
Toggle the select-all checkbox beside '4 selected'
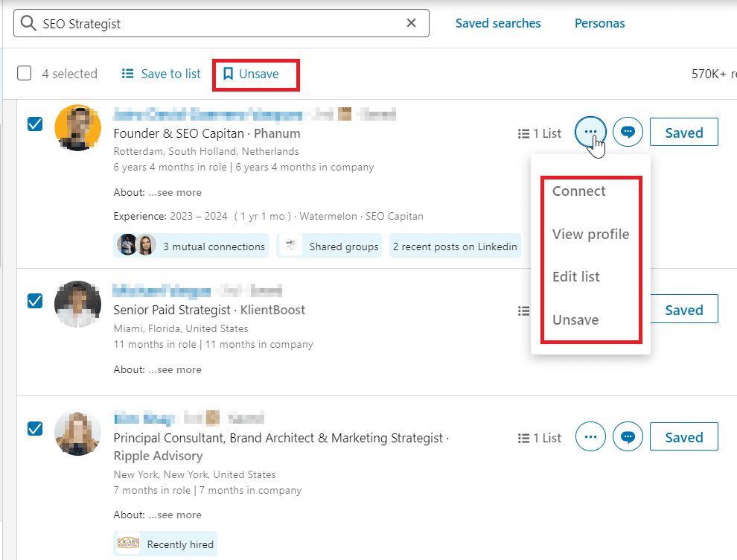click(x=25, y=74)
